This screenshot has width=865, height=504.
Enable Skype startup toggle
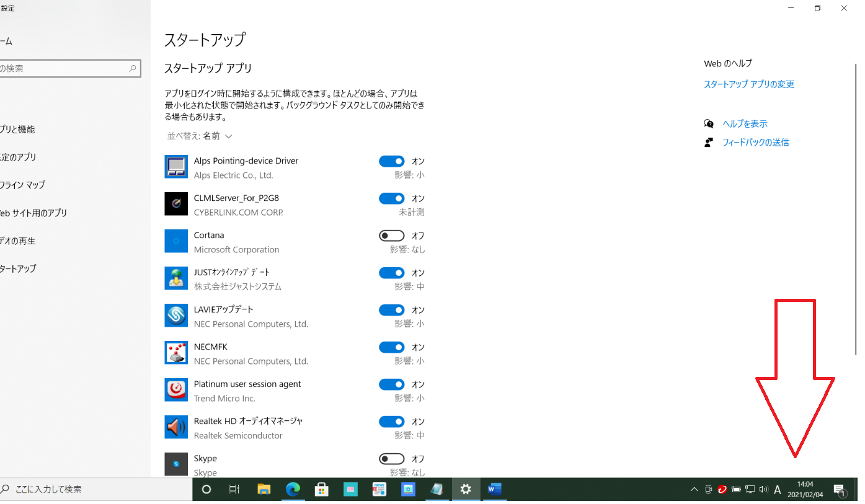tap(391, 459)
